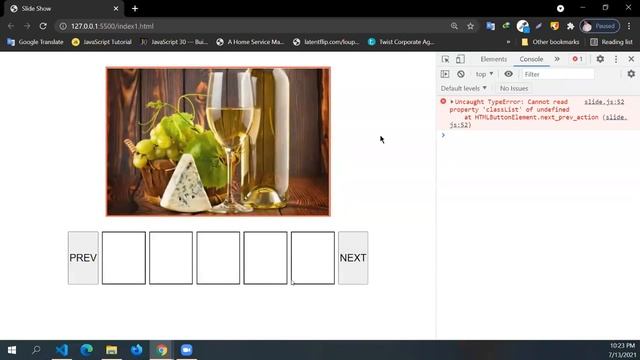The image size is (640, 360).
Task: Open File Explorer from the taskbar
Action: [x=111, y=350]
